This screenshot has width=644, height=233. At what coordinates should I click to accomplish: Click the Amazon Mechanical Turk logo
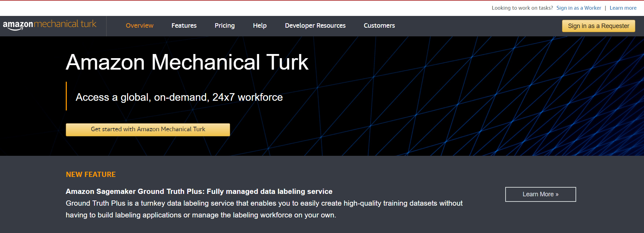(x=50, y=25)
